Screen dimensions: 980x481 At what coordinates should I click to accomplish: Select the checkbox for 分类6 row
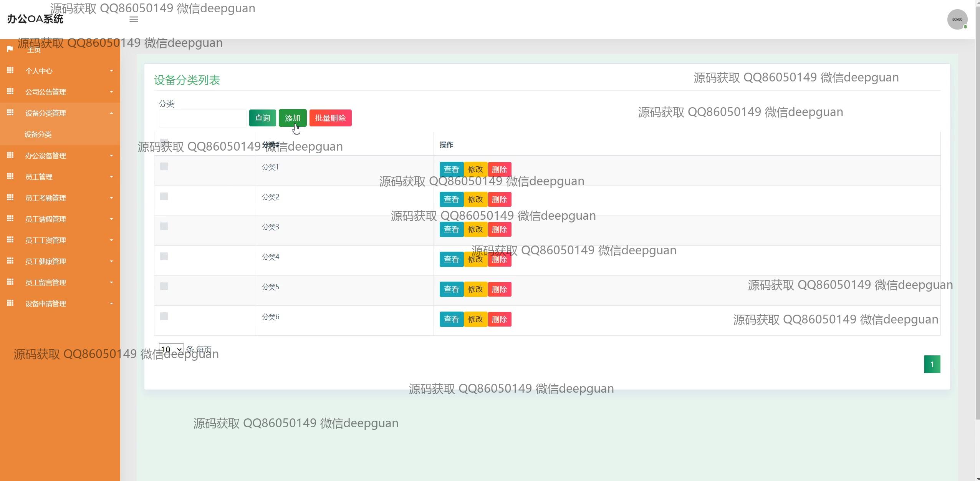click(x=164, y=316)
